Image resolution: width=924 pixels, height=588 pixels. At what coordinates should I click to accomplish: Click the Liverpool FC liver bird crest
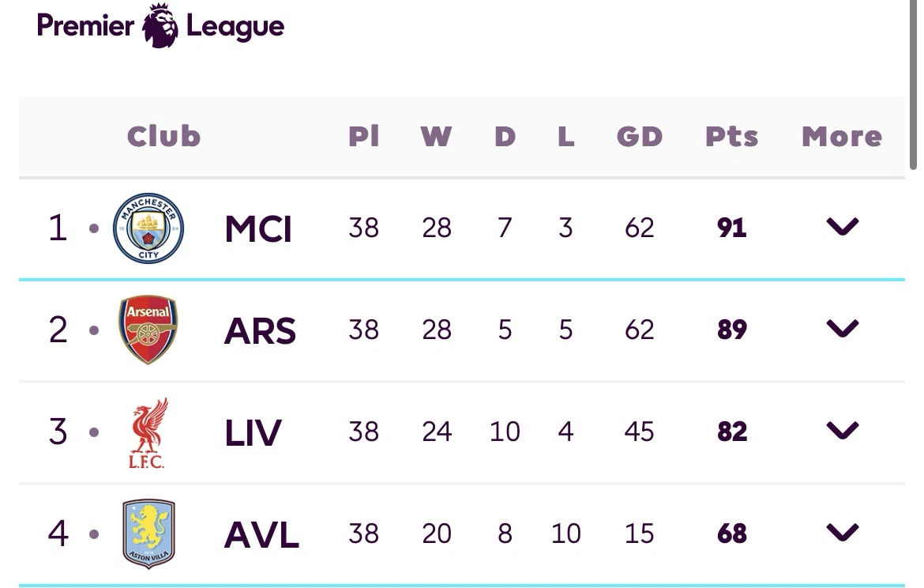point(148,433)
